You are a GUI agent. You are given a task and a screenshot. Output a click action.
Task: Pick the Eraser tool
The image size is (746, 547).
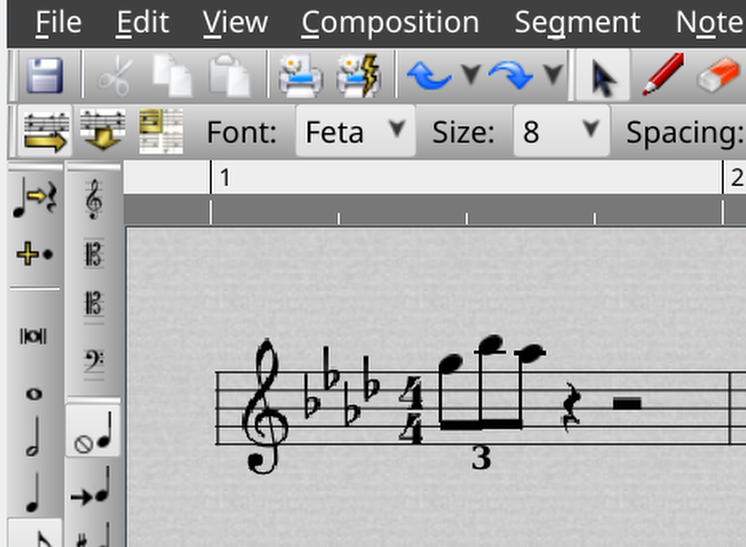[x=716, y=76]
